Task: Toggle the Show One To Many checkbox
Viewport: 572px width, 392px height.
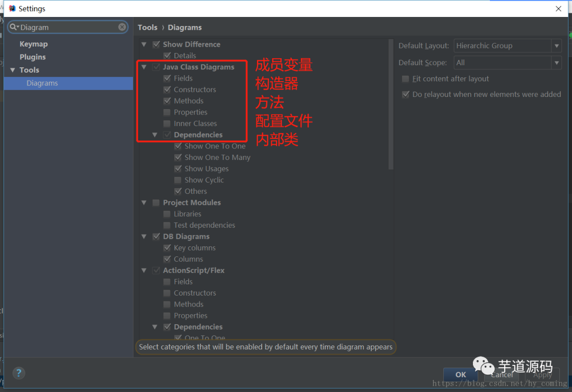Action: tap(178, 158)
